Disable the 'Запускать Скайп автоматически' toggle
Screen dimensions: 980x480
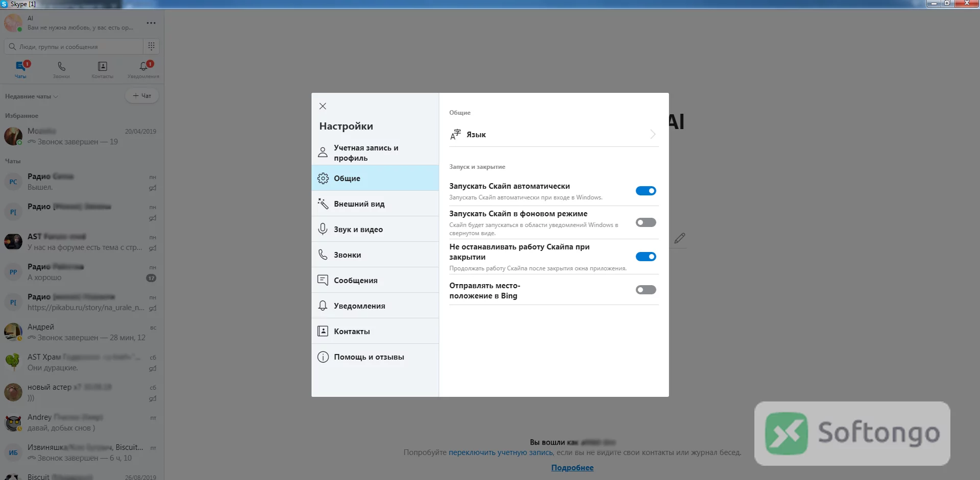pyautogui.click(x=646, y=191)
